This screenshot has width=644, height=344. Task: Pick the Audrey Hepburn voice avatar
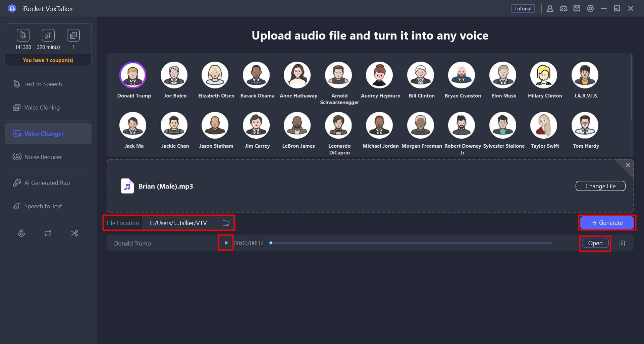pyautogui.click(x=379, y=75)
